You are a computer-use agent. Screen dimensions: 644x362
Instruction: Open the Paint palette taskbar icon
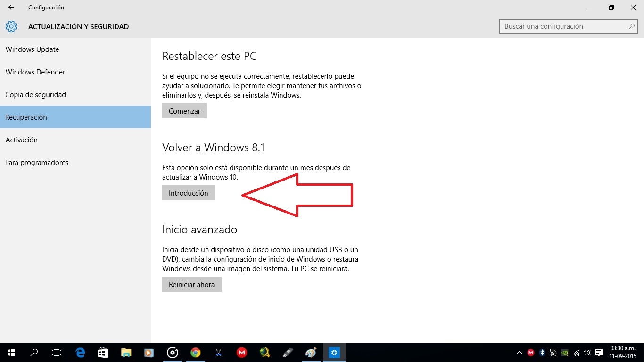pyautogui.click(x=311, y=353)
